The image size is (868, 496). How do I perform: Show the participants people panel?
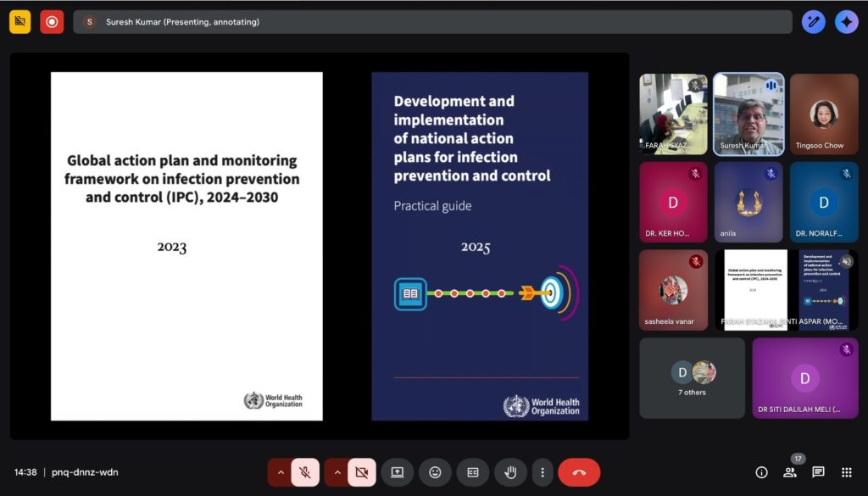pos(790,472)
